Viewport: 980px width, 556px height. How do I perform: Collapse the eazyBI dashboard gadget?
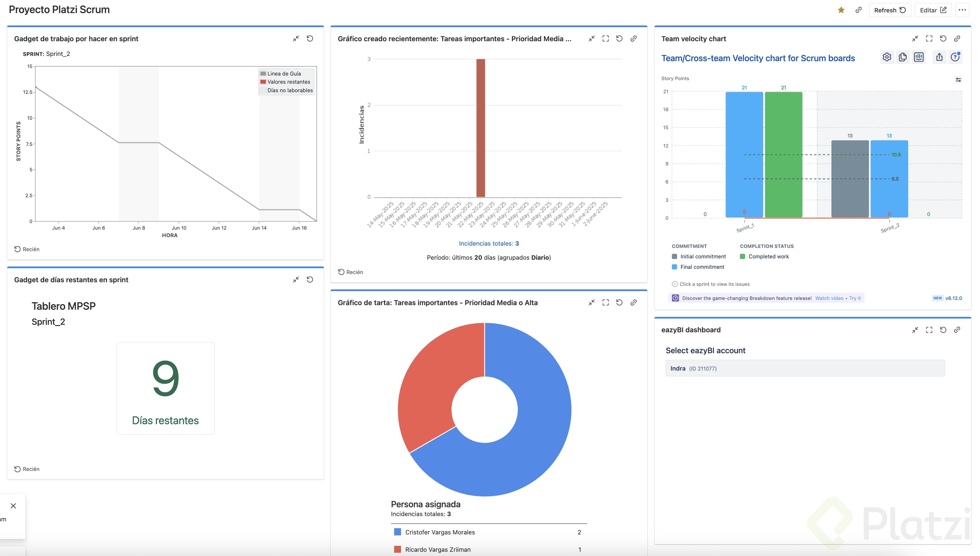[x=915, y=330]
